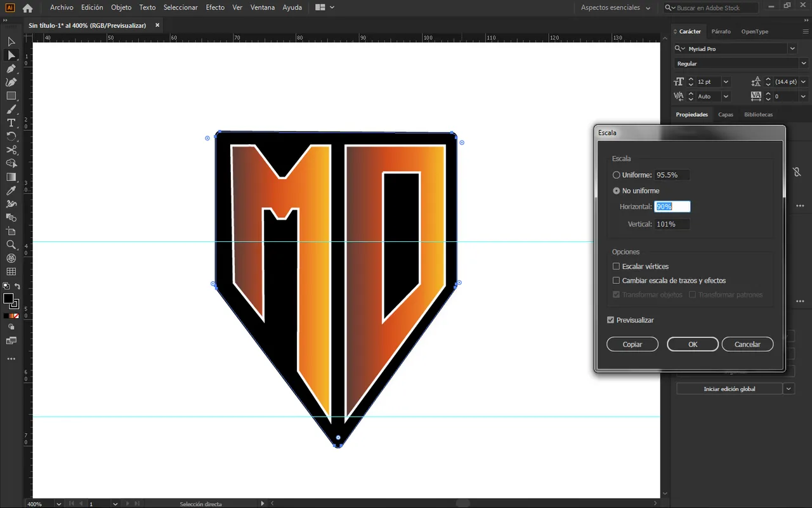Expand the Iniciar edición global options arrow
Viewport: 812px width, 508px height.
click(x=789, y=389)
